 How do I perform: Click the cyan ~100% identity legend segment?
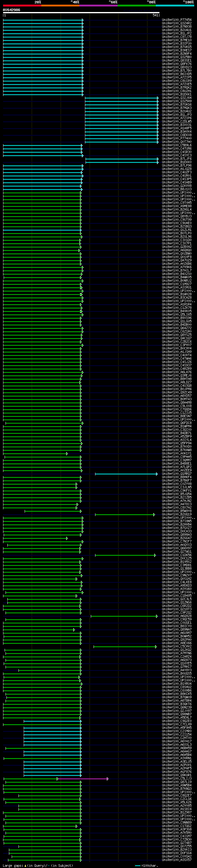(x=175, y=6)
